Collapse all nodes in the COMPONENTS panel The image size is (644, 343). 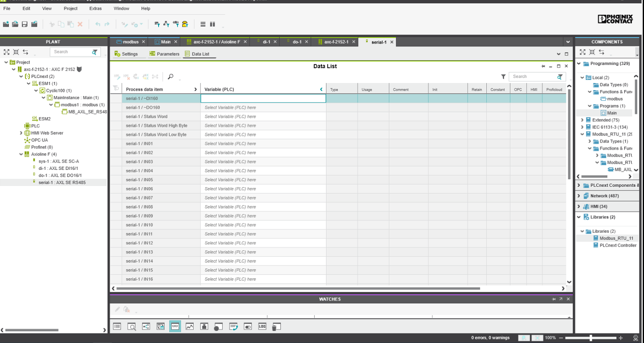[x=592, y=52]
